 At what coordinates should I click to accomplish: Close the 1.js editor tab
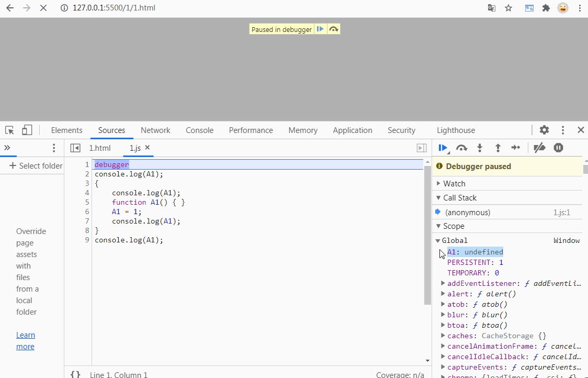click(148, 148)
